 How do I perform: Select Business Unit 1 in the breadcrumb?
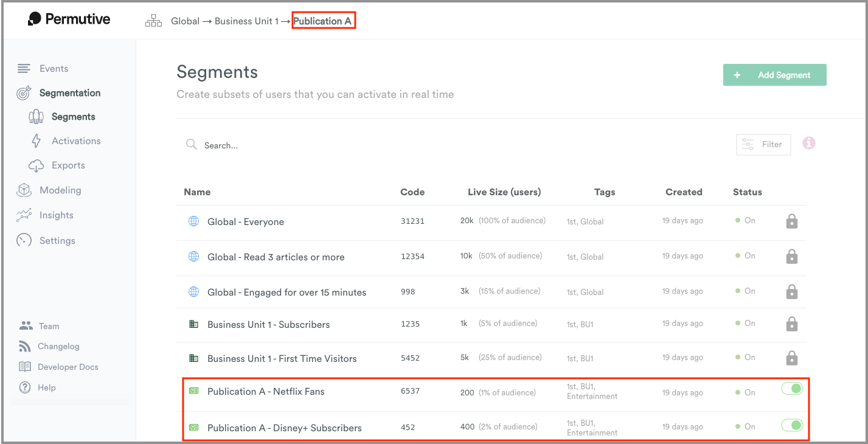[x=246, y=21]
